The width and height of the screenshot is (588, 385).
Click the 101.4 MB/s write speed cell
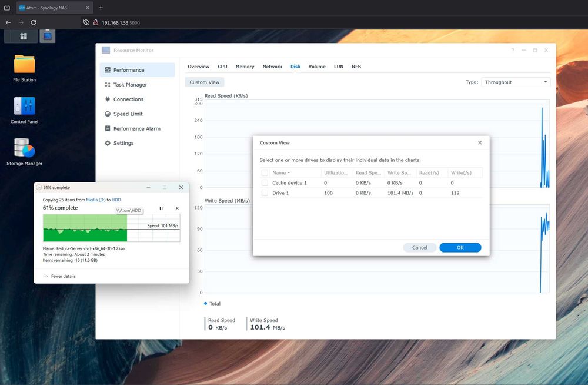(x=400, y=192)
